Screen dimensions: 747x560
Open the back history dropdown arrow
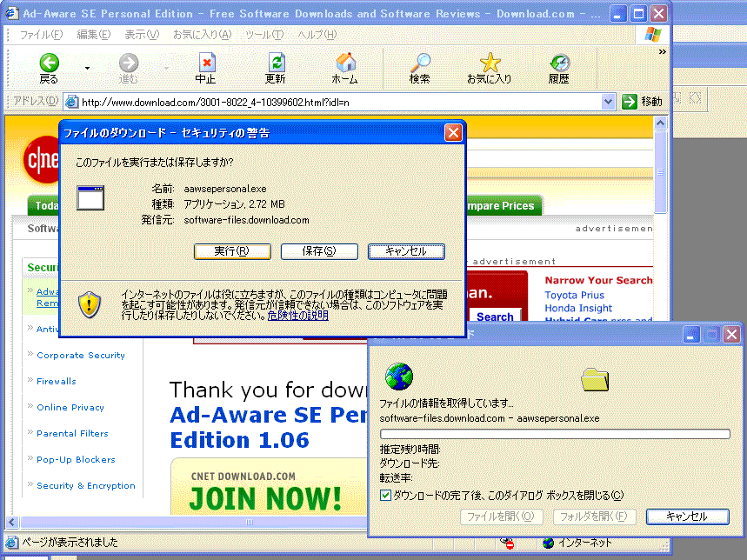(87, 69)
